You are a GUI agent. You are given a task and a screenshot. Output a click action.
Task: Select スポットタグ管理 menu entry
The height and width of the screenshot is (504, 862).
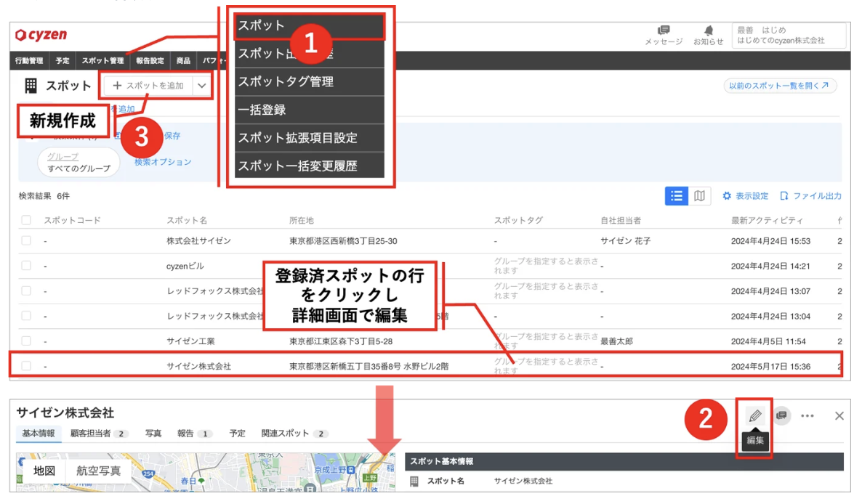click(310, 82)
